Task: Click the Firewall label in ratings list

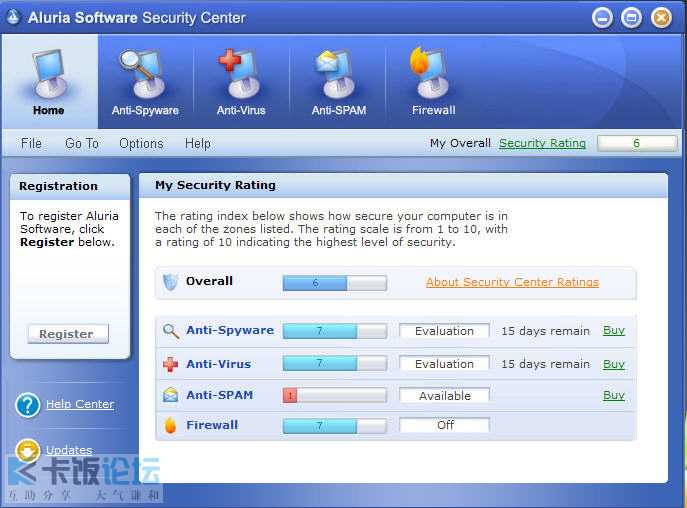Action: [x=212, y=425]
